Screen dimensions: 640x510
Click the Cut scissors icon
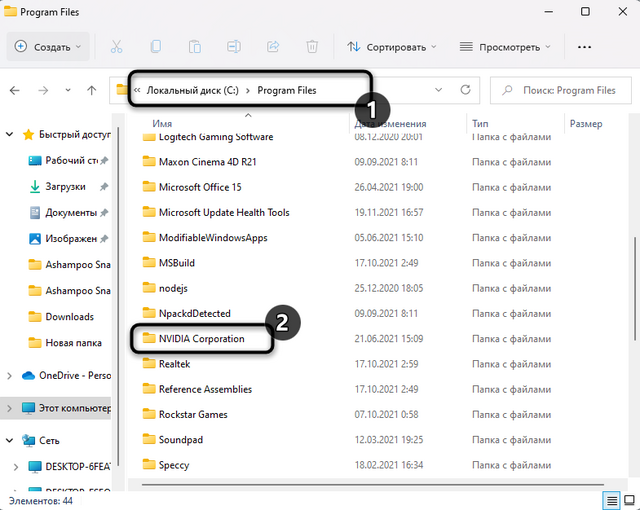tap(116, 47)
